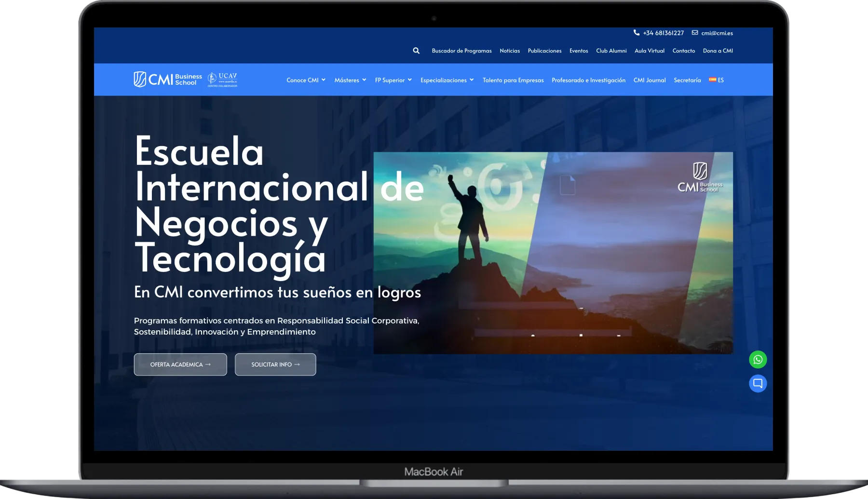Go to Buscador de Programas

pos(461,51)
